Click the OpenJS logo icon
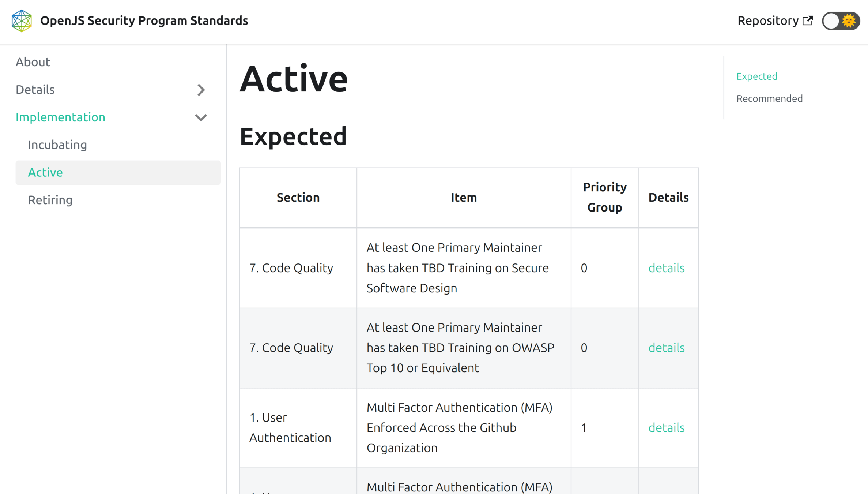The height and width of the screenshot is (494, 868). (x=22, y=21)
